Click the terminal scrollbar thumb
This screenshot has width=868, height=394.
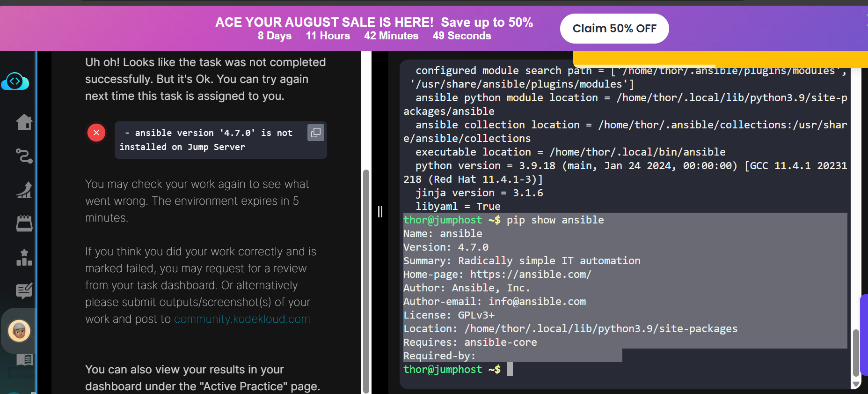[856, 351]
